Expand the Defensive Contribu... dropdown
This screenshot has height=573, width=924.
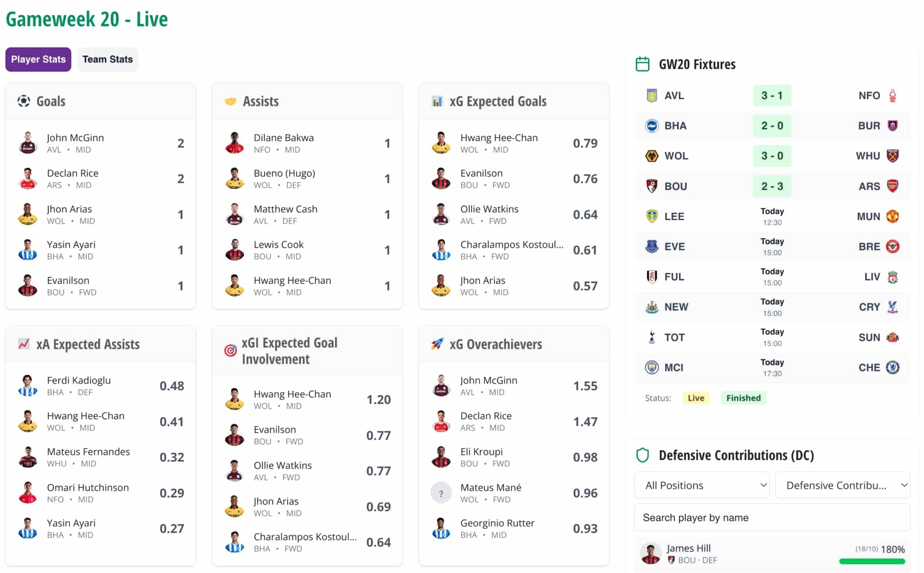[x=842, y=485]
